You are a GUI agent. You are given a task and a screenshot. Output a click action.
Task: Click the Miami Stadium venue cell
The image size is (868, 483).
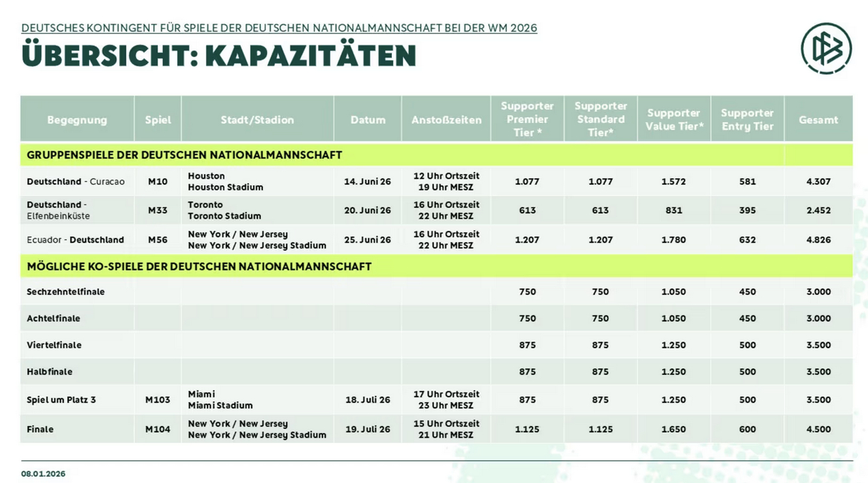pyautogui.click(x=220, y=400)
